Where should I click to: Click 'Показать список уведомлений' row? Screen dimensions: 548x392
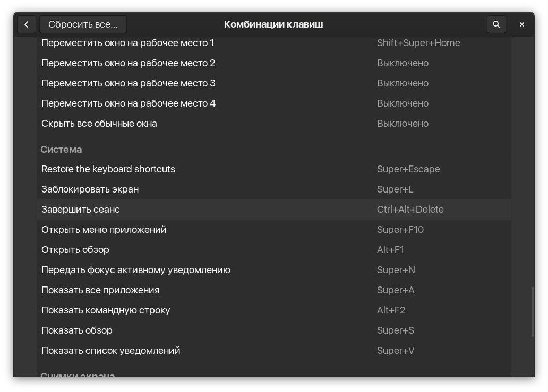click(x=273, y=351)
